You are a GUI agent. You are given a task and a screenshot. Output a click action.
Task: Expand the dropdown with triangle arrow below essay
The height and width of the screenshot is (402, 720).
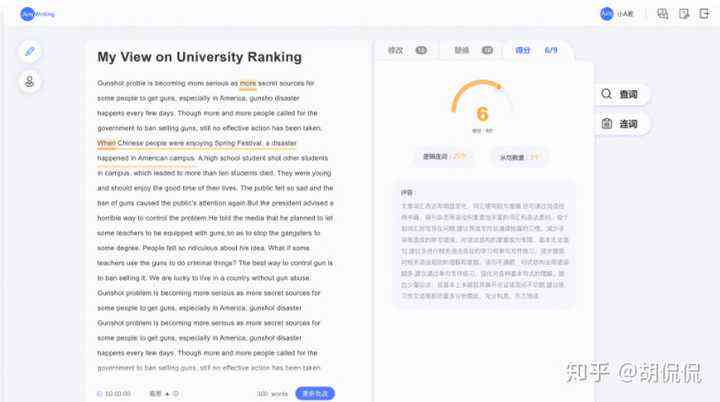(164, 394)
